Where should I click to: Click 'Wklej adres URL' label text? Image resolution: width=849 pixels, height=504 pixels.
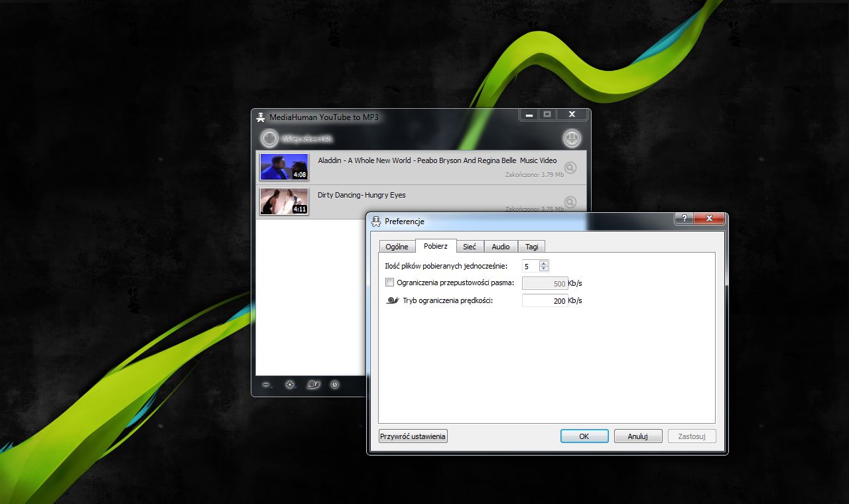point(307,139)
